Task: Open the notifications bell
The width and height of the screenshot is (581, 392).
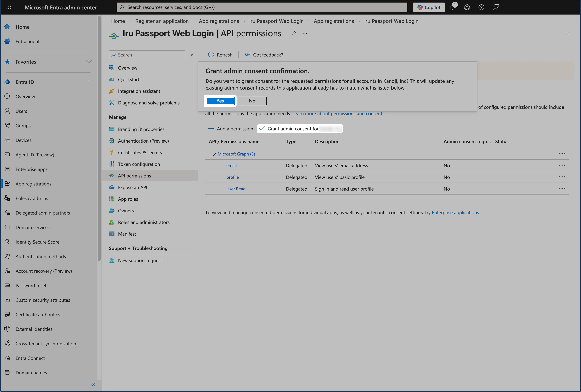Action: point(453,7)
